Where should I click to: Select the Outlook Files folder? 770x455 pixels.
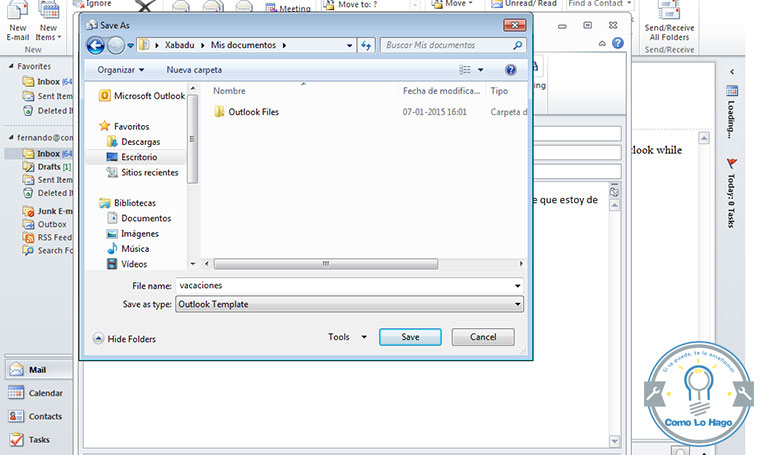point(247,112)
